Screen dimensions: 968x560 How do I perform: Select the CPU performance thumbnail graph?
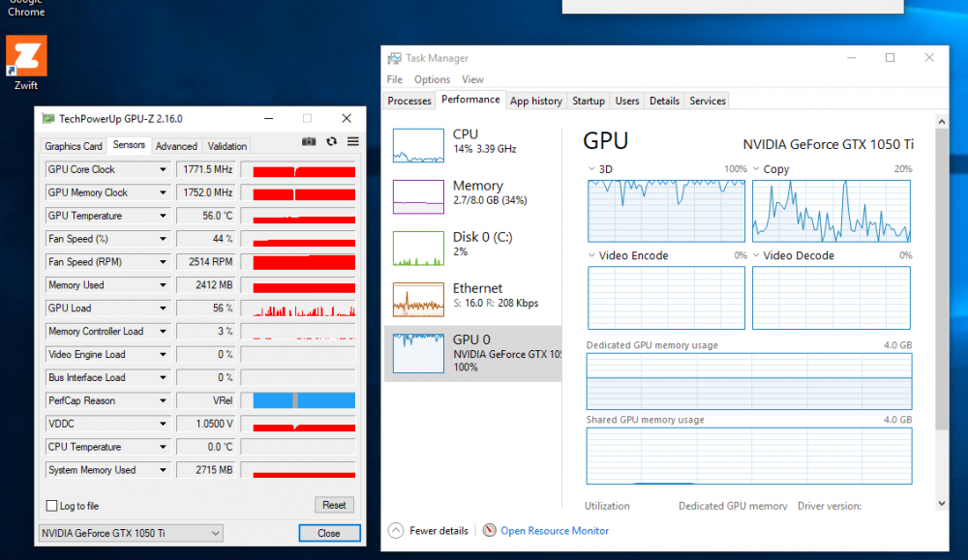[x=418, y=145]
